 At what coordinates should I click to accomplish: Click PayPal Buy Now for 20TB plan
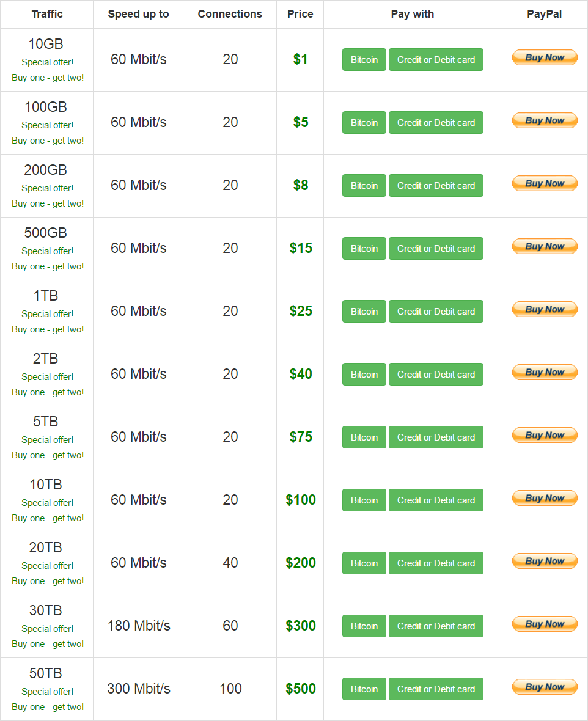[544, 562]
